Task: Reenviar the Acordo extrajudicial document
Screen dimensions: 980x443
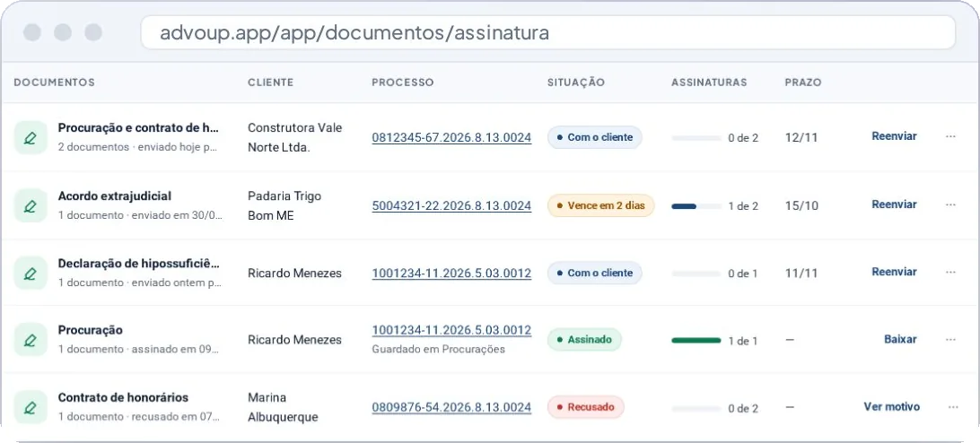Action: pyautogui.click(x=894, y=204)
